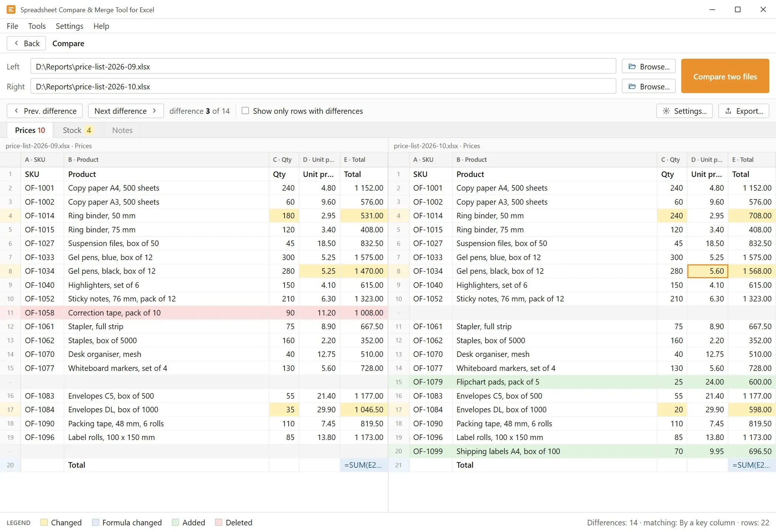Click the Deleted legend color swatch
The width and height of the screenshot is (776, 532).
point(219,522)
